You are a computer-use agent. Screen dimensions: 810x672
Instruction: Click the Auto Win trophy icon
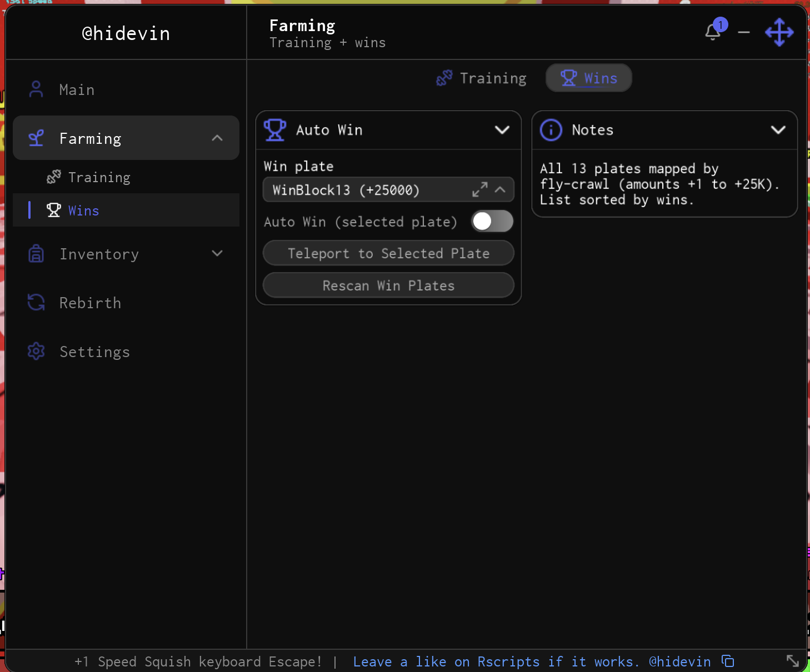(274, 130)
